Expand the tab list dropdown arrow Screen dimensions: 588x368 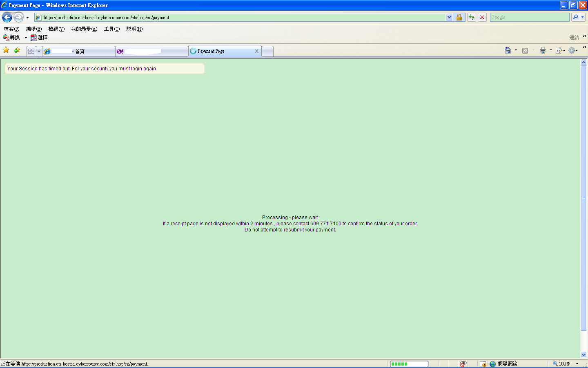pyautogui.click(x=39, y=52)
